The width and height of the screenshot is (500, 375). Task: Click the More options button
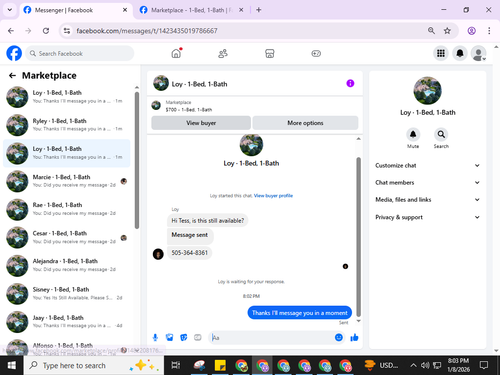point(305,123)
